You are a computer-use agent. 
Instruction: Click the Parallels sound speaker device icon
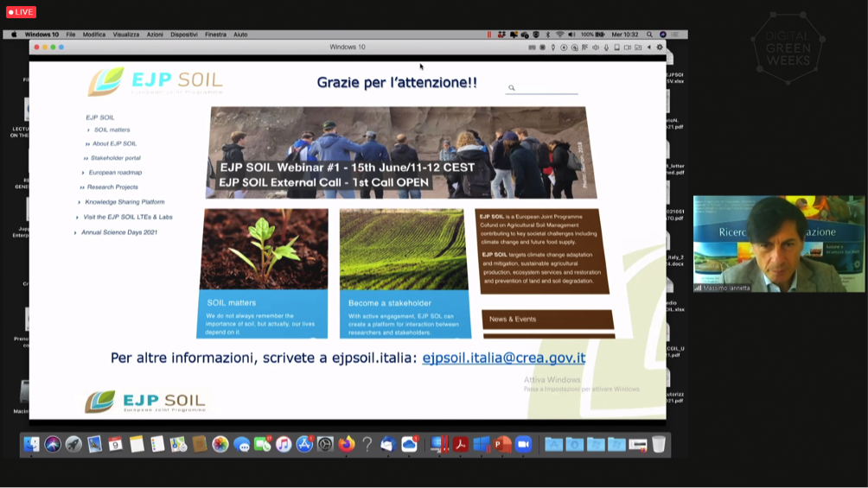tap(596, 48)
